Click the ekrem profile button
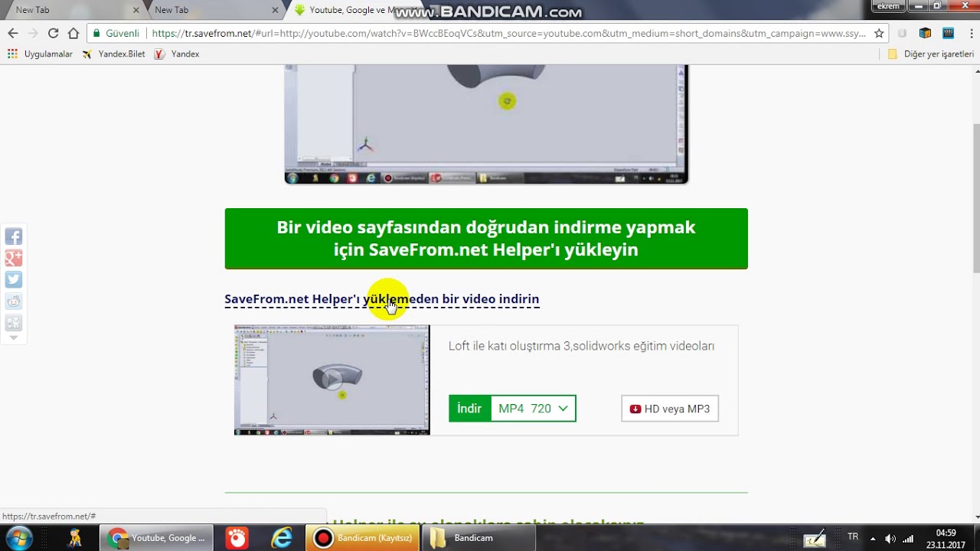Image resolution: width=980 pixels, height=551 pixels. tap(888, 5)
